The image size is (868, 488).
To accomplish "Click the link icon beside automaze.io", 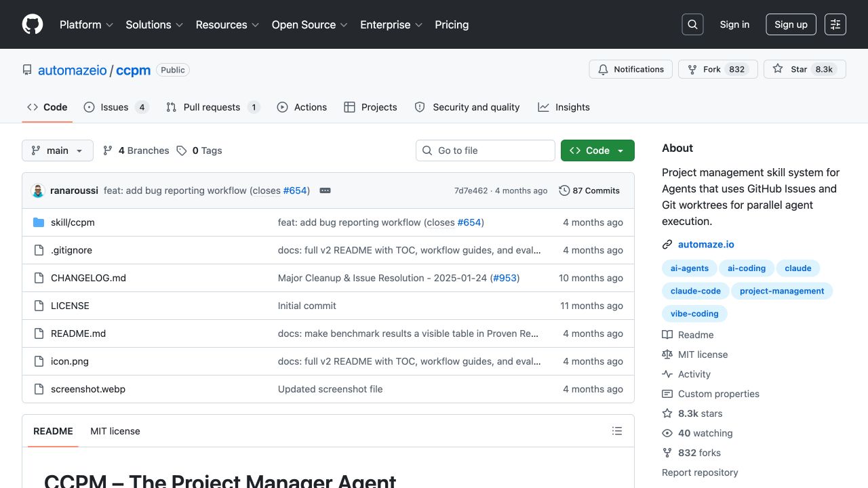I will pos(667,245).
